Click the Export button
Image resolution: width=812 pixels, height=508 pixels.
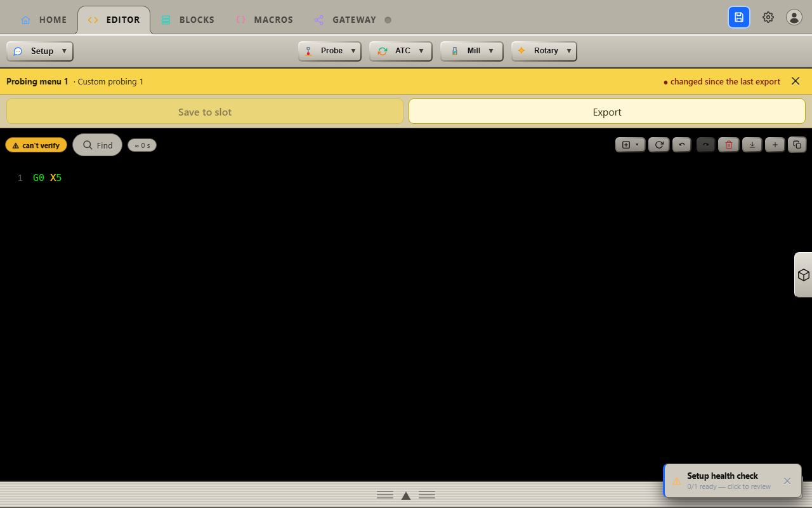pos(607,111)
